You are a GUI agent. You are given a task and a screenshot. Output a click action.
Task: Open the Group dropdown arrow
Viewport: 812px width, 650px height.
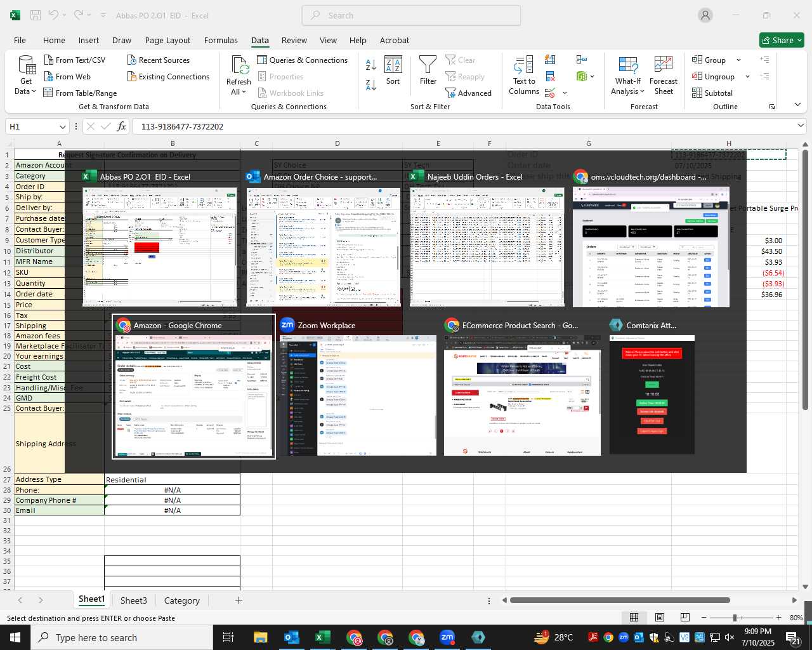(x=738, y=60)
